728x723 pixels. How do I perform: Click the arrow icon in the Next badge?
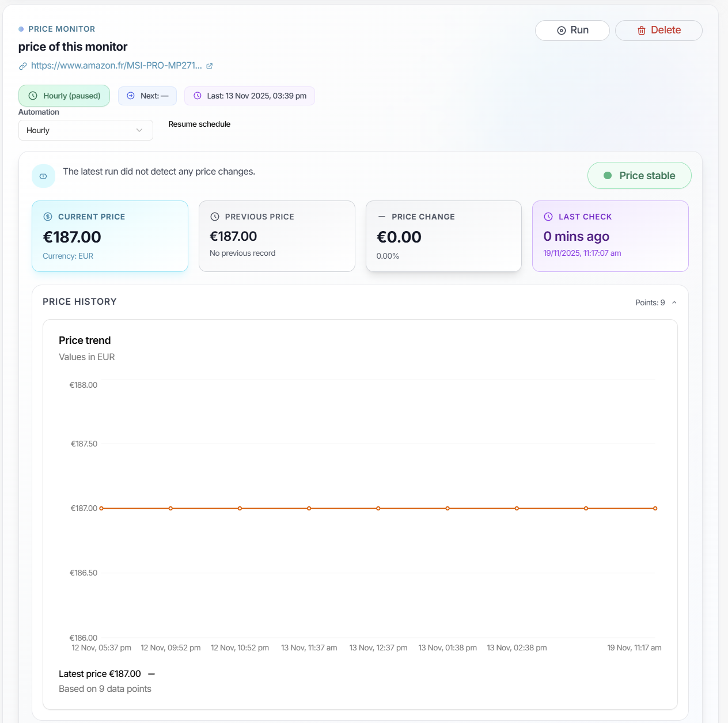pos(130,96)
